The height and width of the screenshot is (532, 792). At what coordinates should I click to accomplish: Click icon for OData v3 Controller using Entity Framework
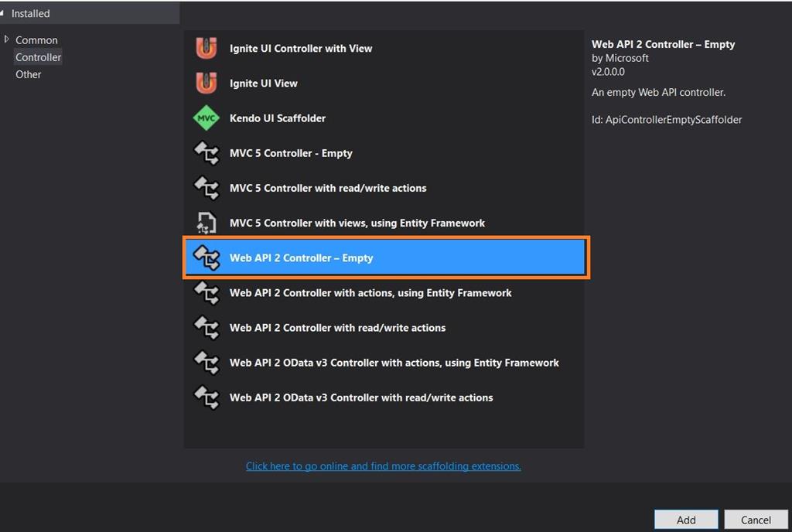(x=207, y=363)
